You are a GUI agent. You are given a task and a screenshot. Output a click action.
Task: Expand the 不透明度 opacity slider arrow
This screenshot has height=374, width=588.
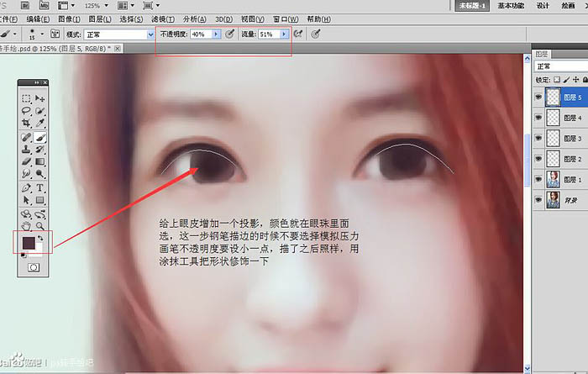point(217,34)
